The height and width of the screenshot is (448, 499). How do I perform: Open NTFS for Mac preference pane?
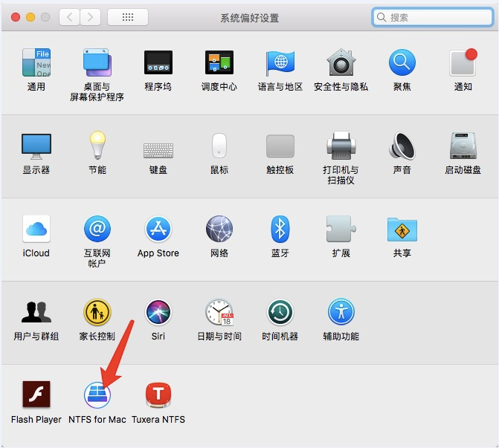[x=97, y=395]
